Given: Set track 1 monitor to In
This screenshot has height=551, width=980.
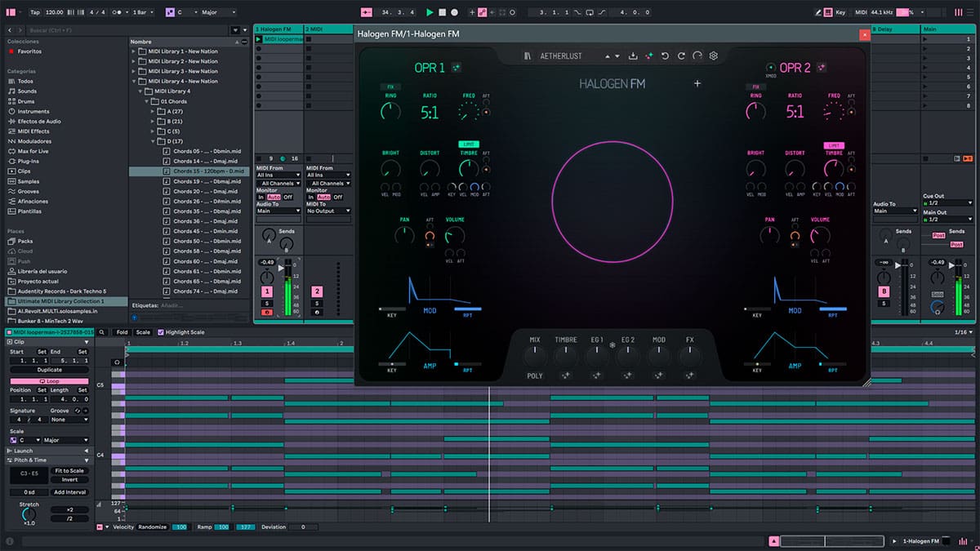Looking at the screenshot, I should 261,197.
